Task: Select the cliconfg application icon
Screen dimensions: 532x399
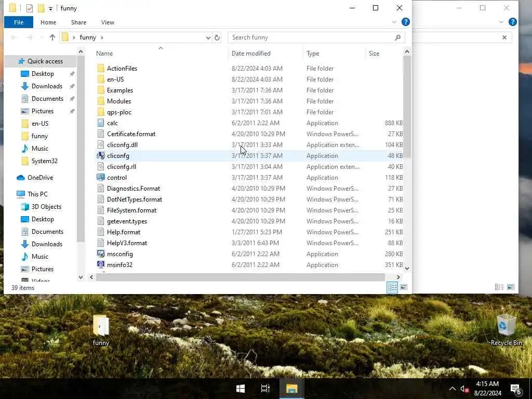Action: click(101, 156)
